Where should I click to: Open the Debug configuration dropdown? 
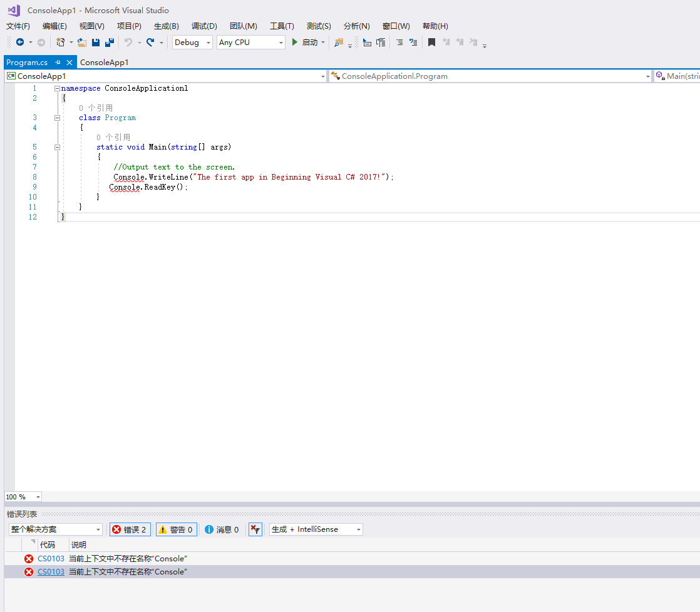(x=192, y=43)
